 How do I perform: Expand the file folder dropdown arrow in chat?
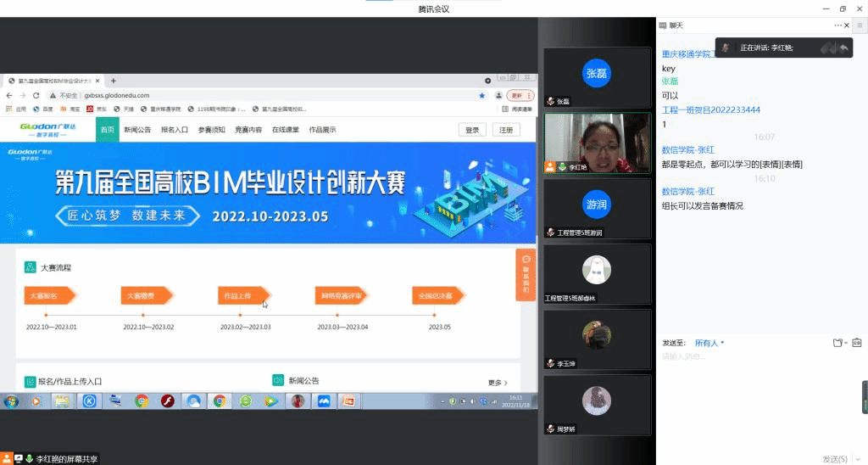click(x=846, y=343)
